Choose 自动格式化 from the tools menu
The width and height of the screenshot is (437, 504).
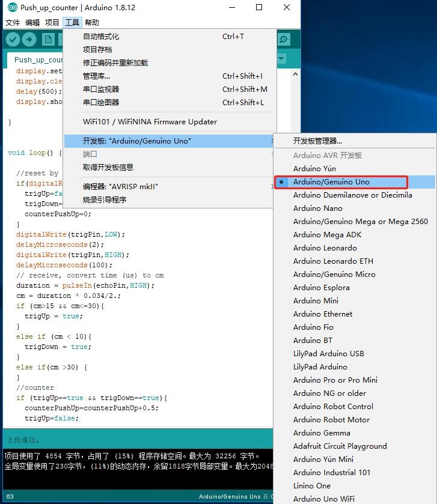point(101,37)
